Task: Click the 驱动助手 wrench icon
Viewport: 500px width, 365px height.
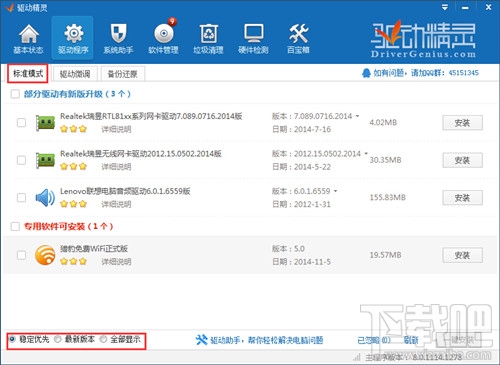Action: (201, 340)
